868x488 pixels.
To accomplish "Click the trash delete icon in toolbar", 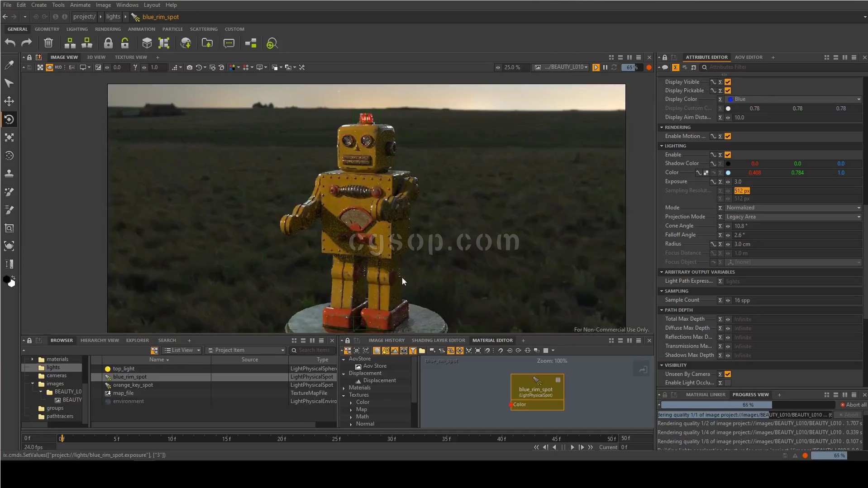I will click(48, 43).
